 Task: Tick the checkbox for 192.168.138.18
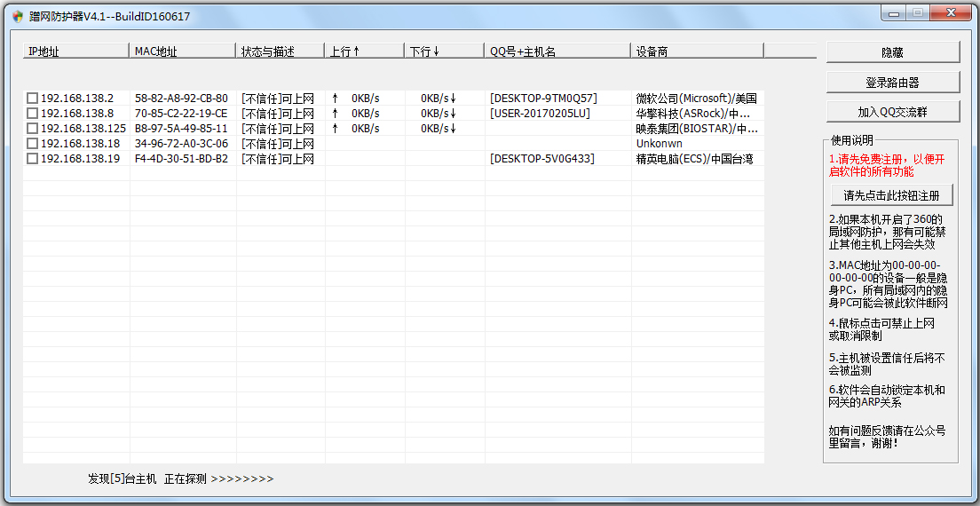coord(32,144)
